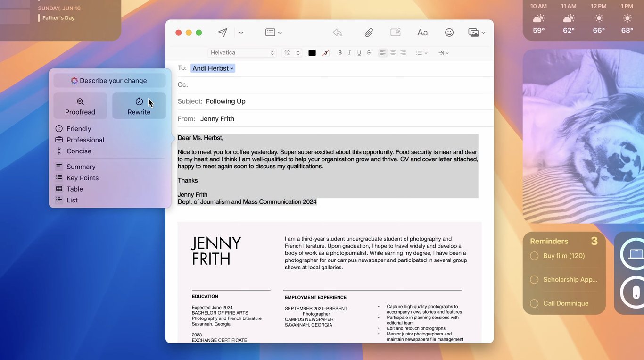The height and width of the screenshot is (360, 644).
Task: Click the markup compose icon in toolbar
Action: (396, 33)
